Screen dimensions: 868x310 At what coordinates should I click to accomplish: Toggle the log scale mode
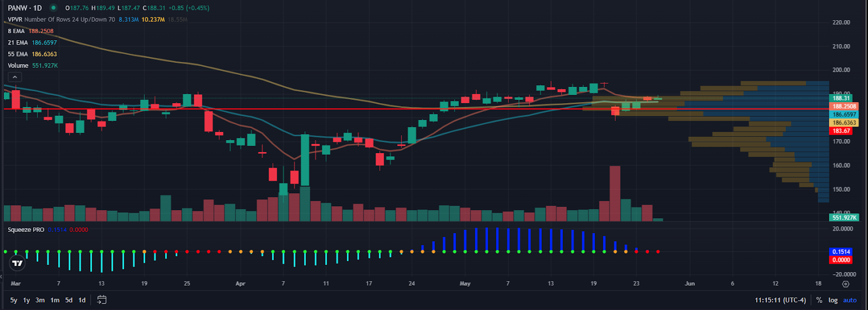point(833,300)
